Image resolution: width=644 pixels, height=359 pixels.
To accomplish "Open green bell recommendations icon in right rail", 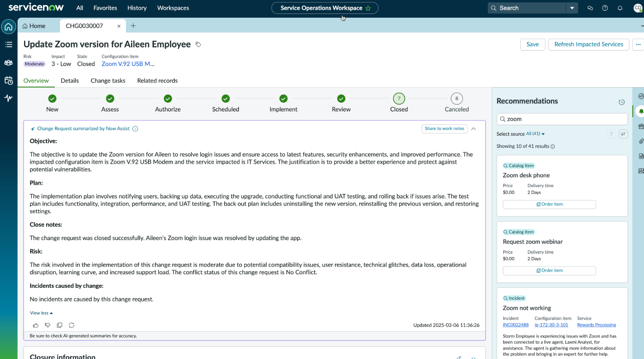I will click(641, 111).
